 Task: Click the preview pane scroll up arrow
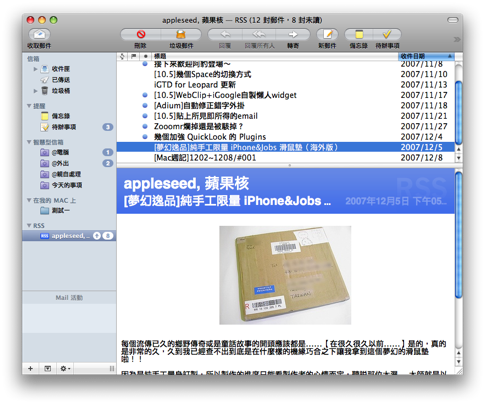pos(459,353)
